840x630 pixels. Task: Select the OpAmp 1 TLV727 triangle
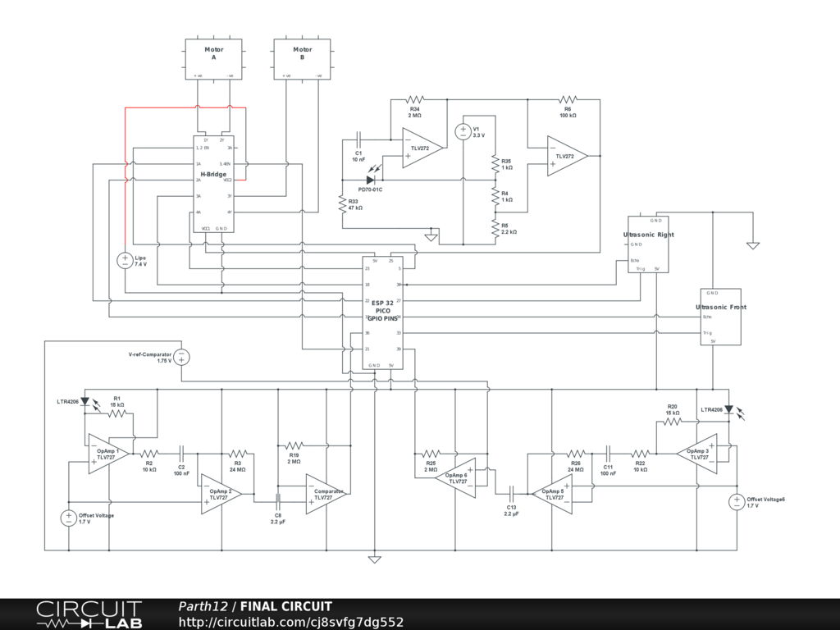[108, 454]
